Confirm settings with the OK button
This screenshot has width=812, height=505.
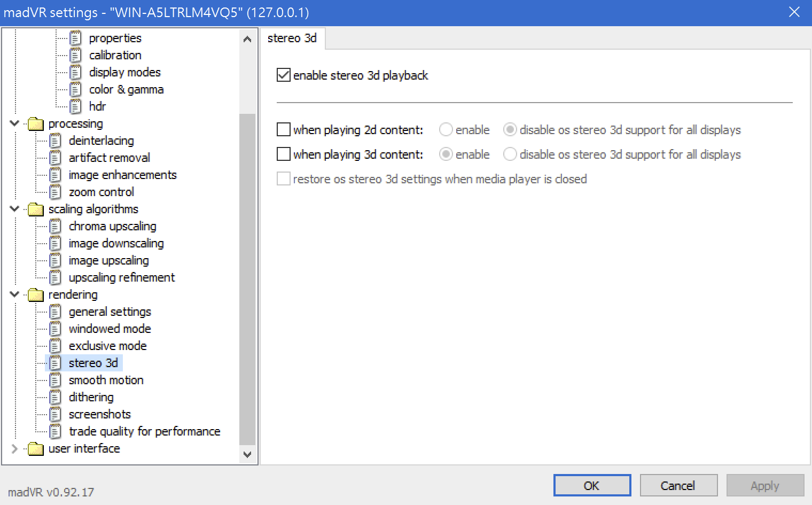click(592, 485)
